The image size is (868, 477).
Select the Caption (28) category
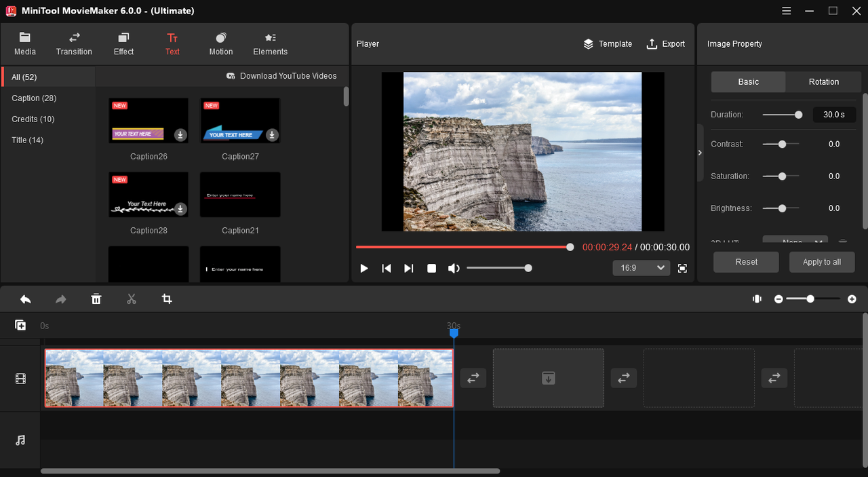tap(34, 98)
